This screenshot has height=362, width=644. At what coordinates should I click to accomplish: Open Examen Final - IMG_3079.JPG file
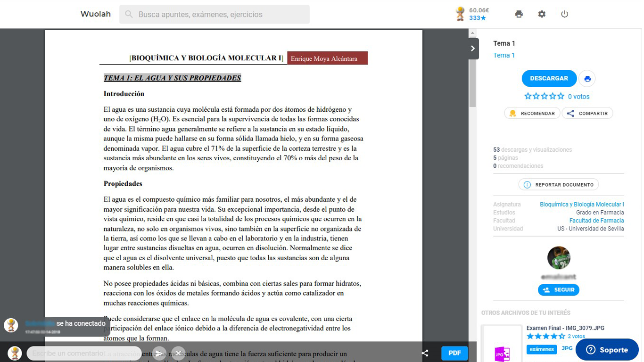point(565,328)
